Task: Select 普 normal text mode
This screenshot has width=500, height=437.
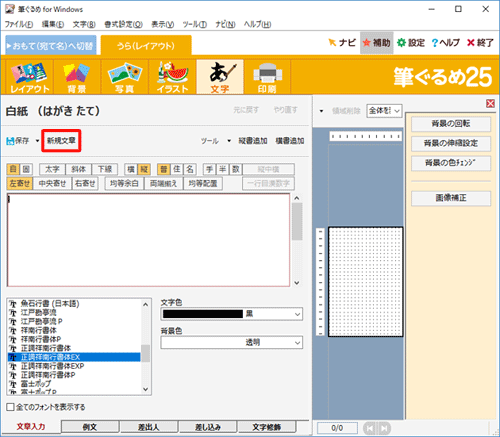Action: point(164,169)
